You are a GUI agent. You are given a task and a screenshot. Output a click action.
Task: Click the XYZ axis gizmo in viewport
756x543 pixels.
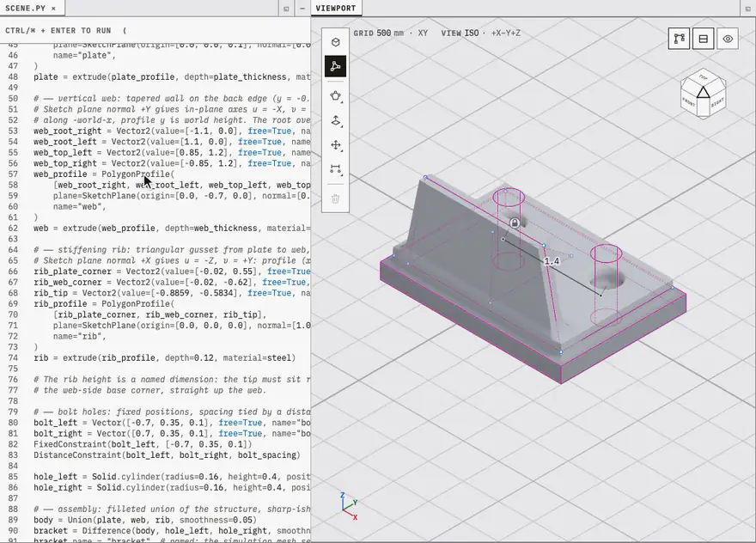(x=349, y=506)
